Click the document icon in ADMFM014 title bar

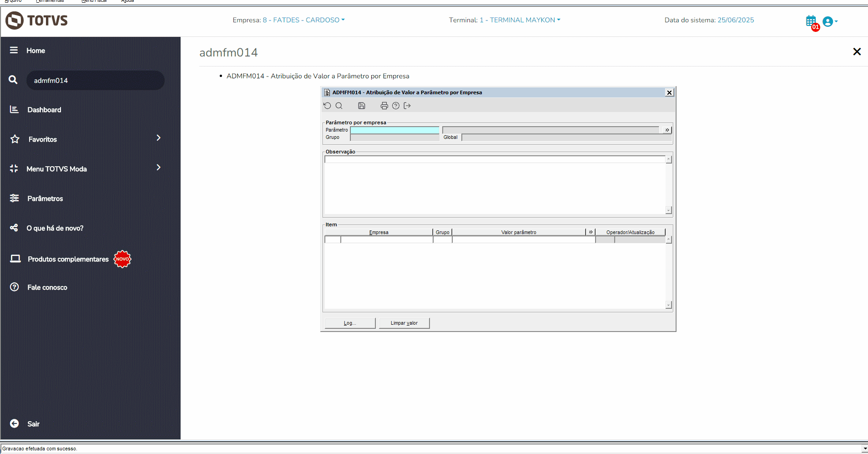pos(327,92)
